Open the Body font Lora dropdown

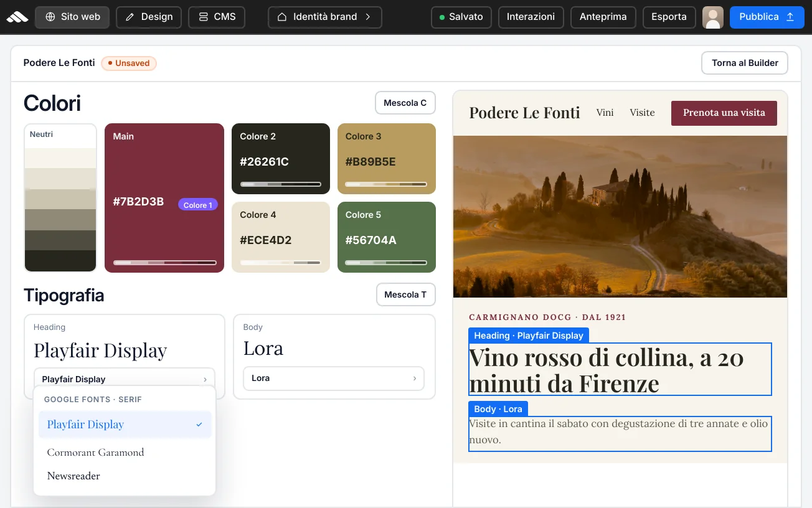(334, 378)
